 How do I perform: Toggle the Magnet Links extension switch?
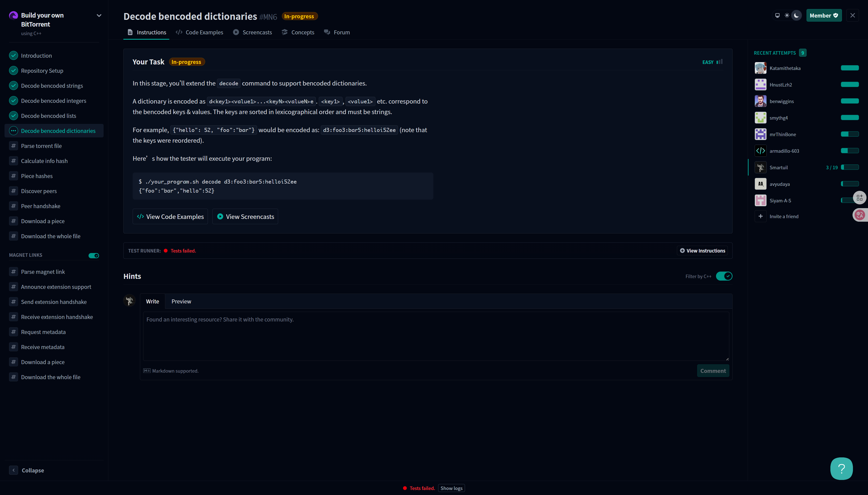[94, 255]
